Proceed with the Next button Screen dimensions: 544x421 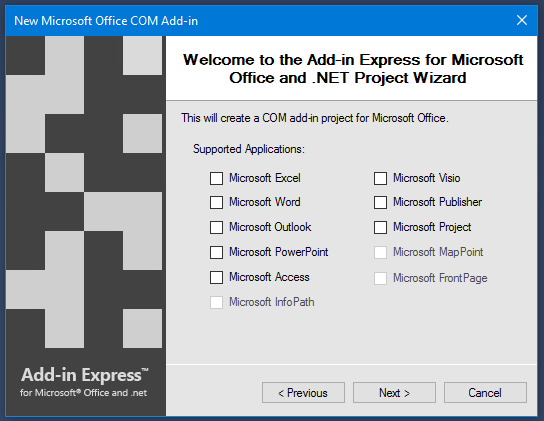[x=394, y=393]
